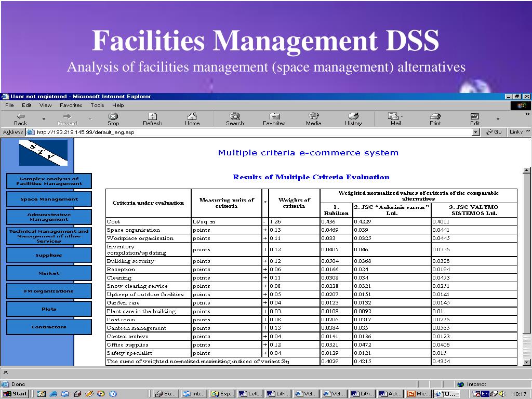Screen dimensions: 532x399
Task: Click the Garden care row label
Action: 123,303
